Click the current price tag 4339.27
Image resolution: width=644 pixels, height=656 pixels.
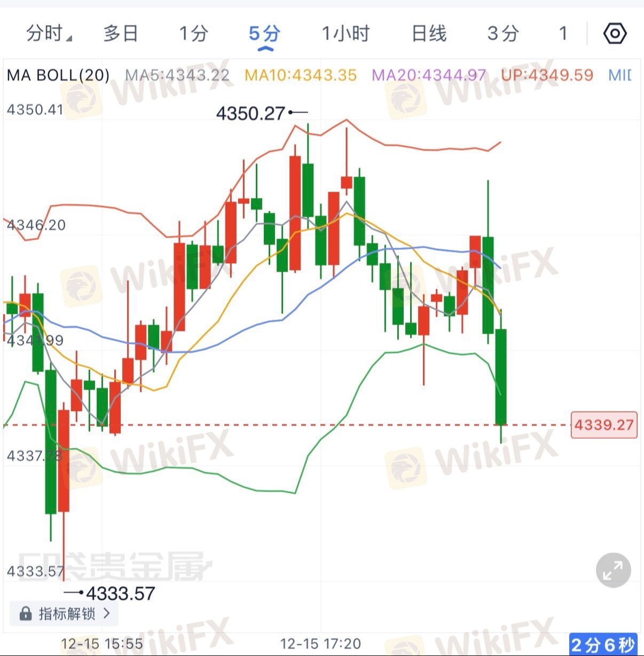click(604, 425)
